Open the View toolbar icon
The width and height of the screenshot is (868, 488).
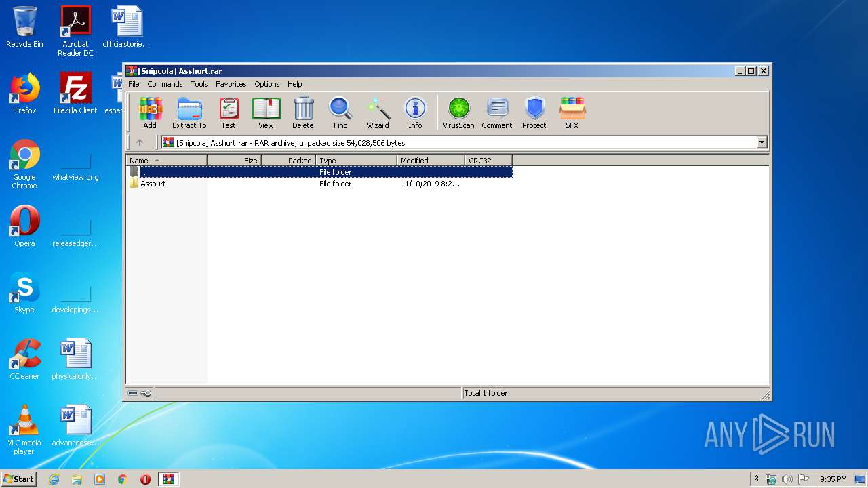266,113
